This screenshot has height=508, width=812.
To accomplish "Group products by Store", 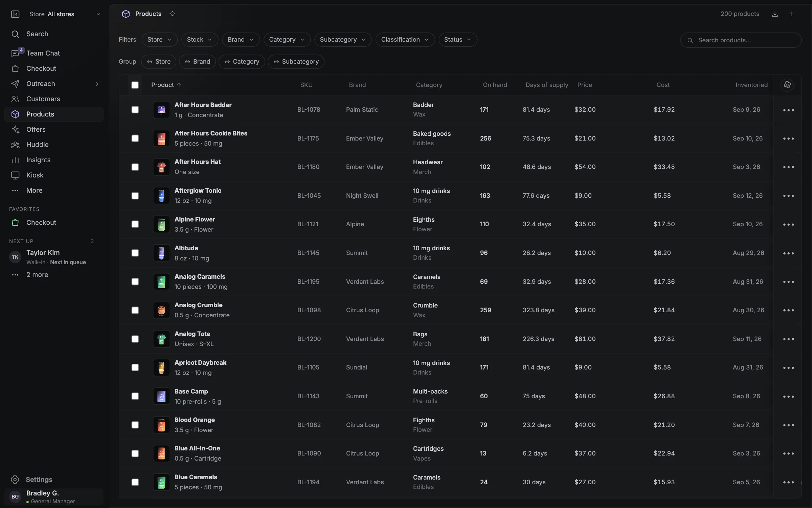I will (x=159, y=62).
